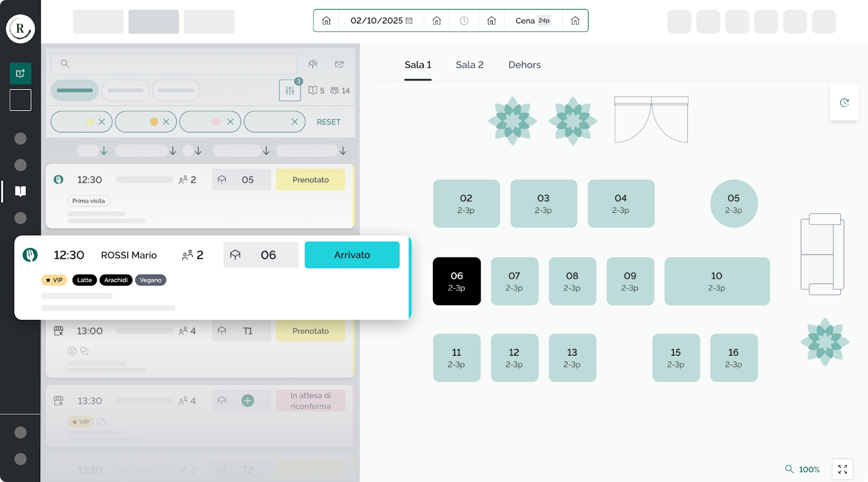The width and height of the screenshot is (868, 482).
Task: Open the Cena 24p service selector
Action: click(532, 21)
